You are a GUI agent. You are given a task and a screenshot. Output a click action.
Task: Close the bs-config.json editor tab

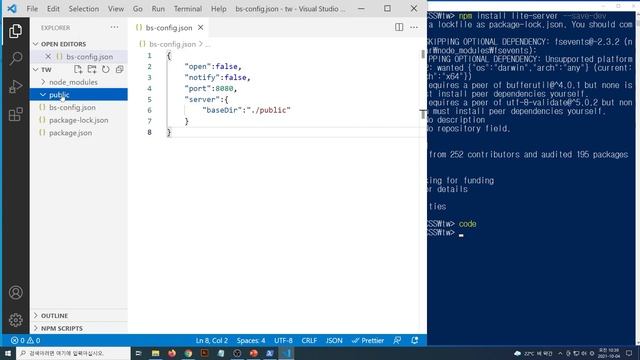[200, 27]
